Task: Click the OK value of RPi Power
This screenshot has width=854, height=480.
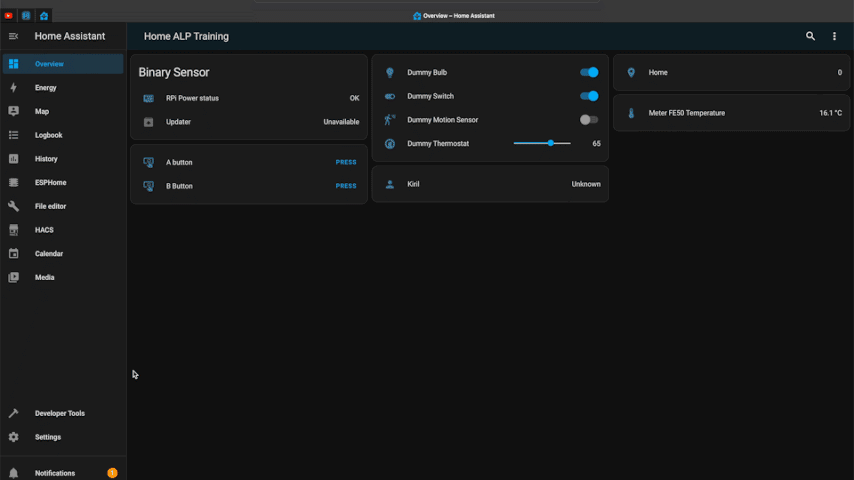Action: 354,98
